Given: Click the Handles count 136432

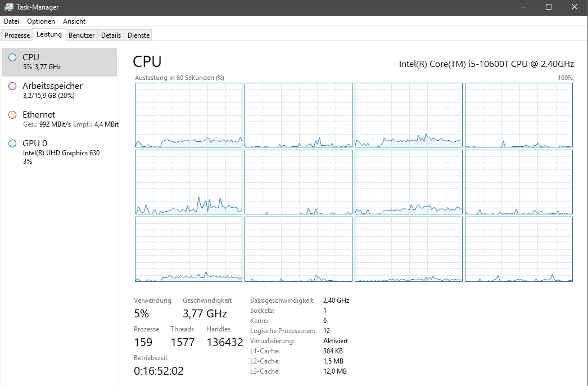Looking at the screenshot, I should 225,343.
